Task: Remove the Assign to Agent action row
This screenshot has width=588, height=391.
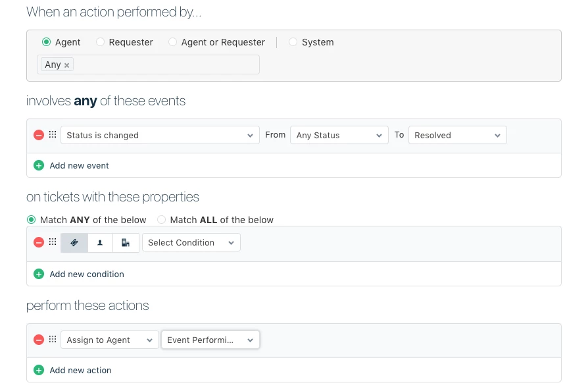Action: [x=39, y=340]
